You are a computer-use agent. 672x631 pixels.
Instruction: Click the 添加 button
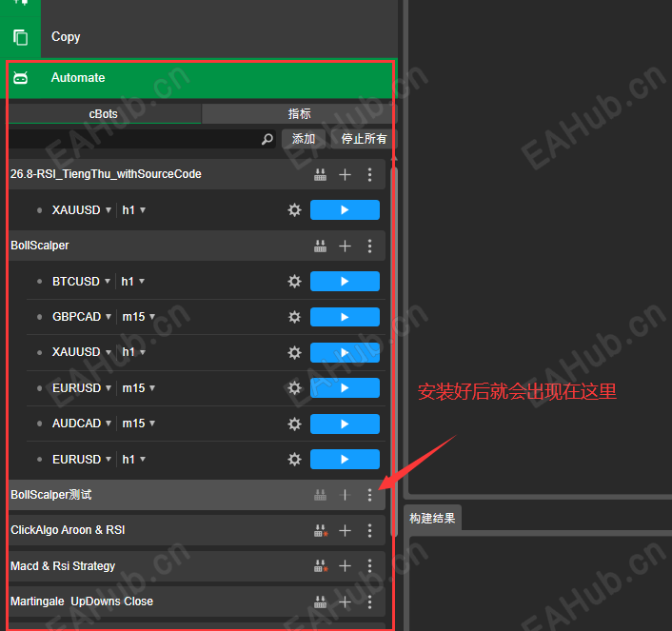click(304, 139)
